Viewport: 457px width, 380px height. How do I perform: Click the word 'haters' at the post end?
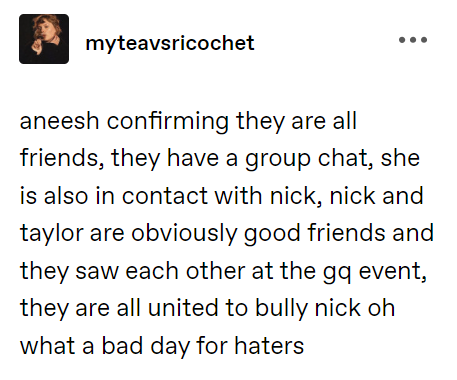pyautogui.click(x=269, y=346)
